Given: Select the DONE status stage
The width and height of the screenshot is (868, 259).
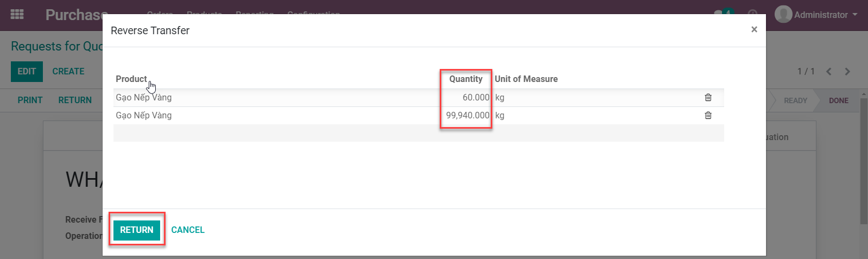Looking at the screenshot, I should tap(838, 100).
